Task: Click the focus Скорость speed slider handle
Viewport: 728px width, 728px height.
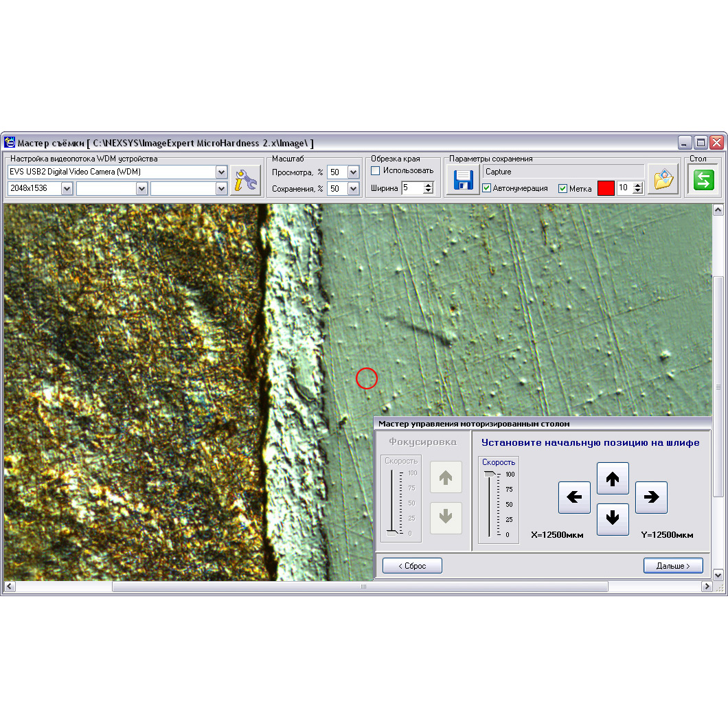Action: point(392,532)
